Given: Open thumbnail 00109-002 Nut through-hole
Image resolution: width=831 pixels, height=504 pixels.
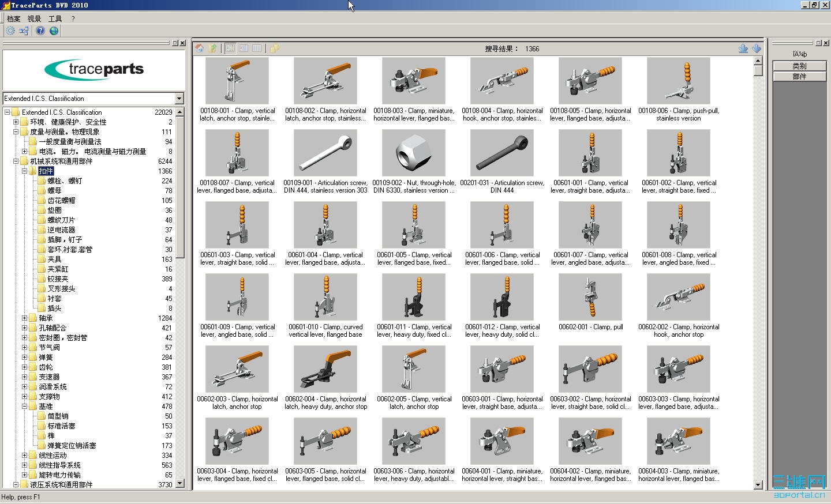Looking at the screenshot, I should [x=414, y=153].
